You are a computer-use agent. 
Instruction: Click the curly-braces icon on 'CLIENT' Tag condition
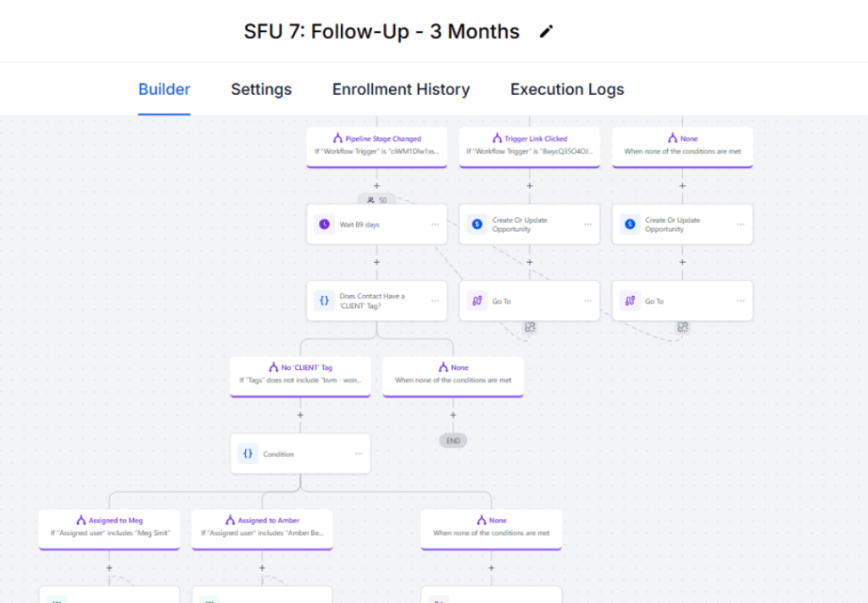[x=324, y=301]
